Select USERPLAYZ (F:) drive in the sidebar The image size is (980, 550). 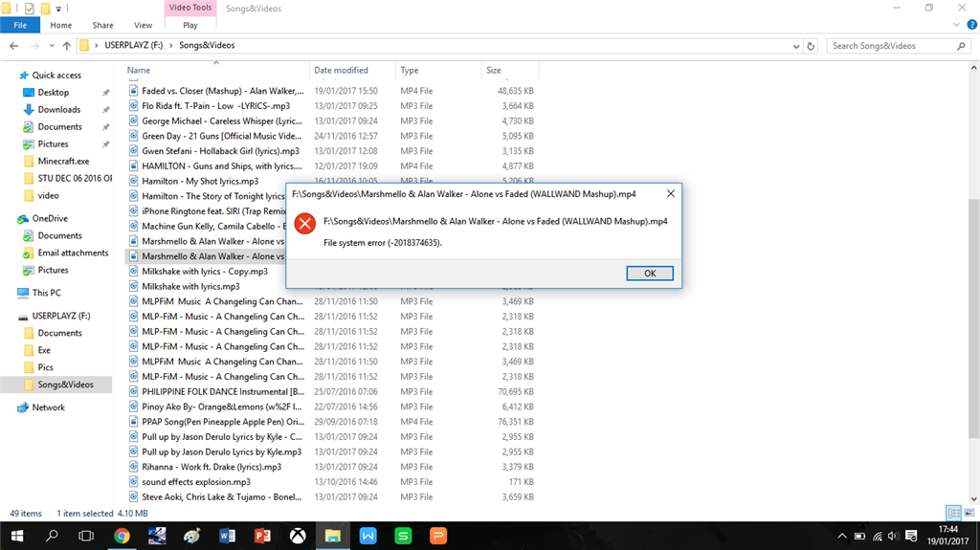60,317
